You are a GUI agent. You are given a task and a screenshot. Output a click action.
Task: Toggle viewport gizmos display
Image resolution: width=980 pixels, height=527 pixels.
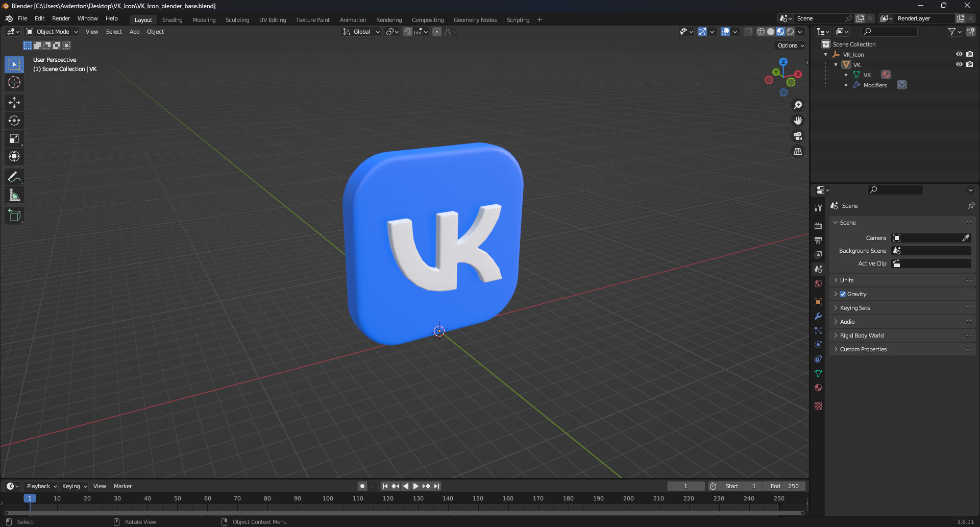click(x=702, y=32)
